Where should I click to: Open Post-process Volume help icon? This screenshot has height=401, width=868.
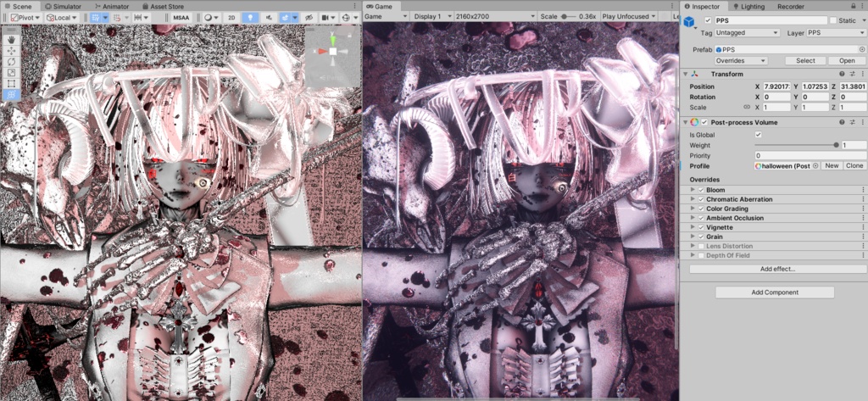842,122
